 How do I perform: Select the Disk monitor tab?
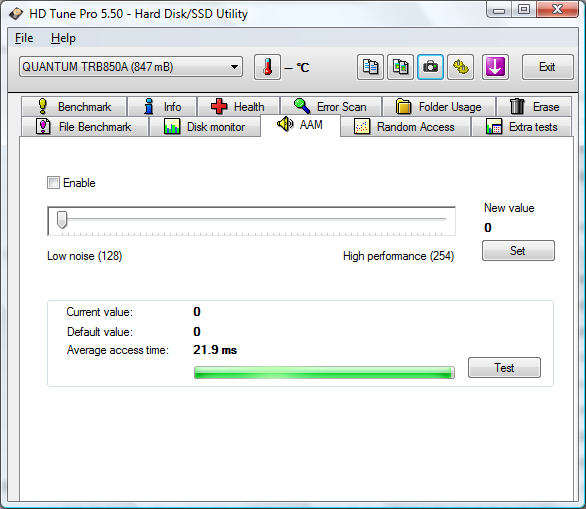coord(205,127)
